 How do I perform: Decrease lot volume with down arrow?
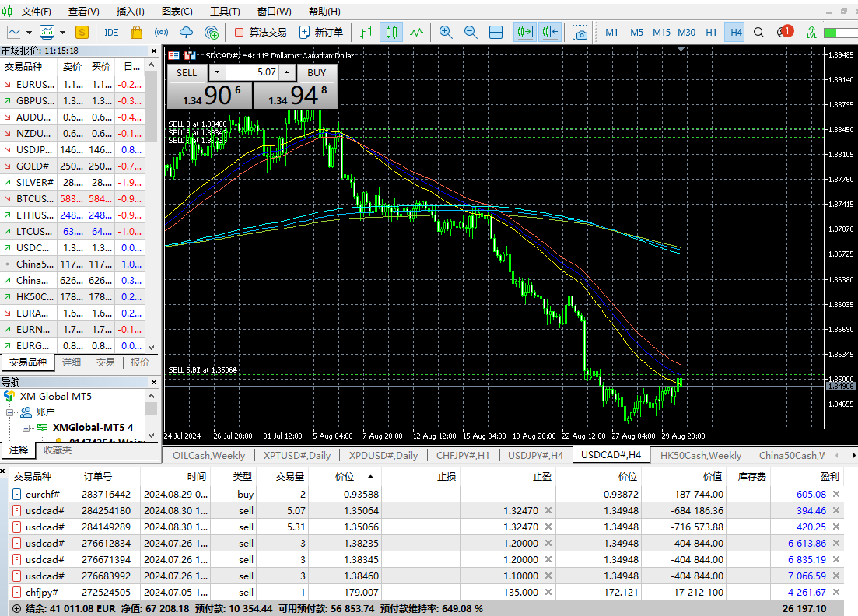click(217, 72)
